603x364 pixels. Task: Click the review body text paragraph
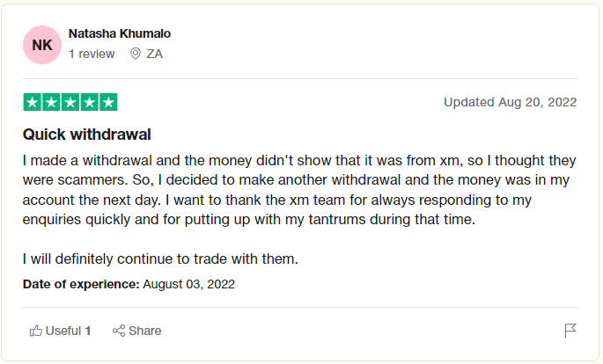click(299, 190)
